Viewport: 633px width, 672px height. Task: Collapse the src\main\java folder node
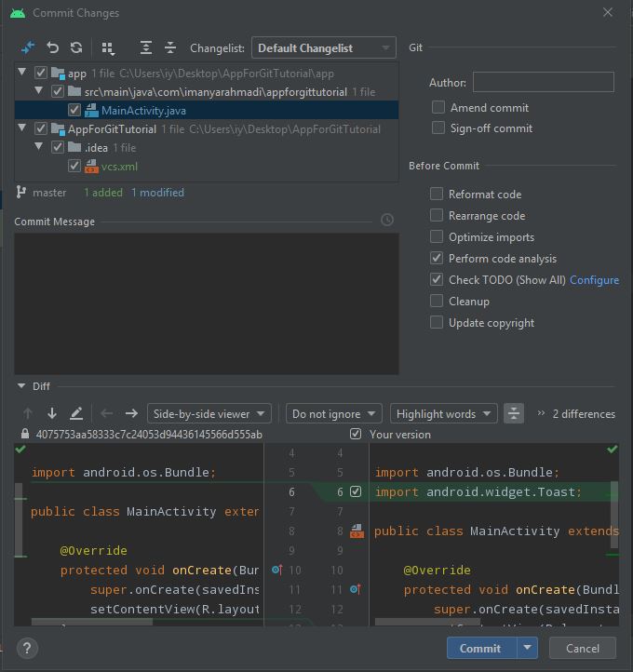[38, 90]
